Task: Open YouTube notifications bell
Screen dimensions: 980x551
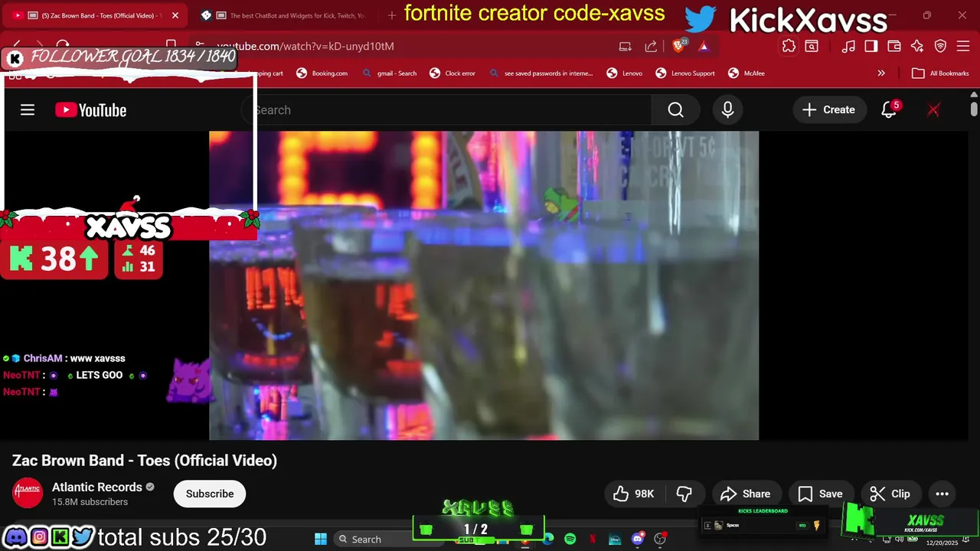Action: tap(889, 110)
